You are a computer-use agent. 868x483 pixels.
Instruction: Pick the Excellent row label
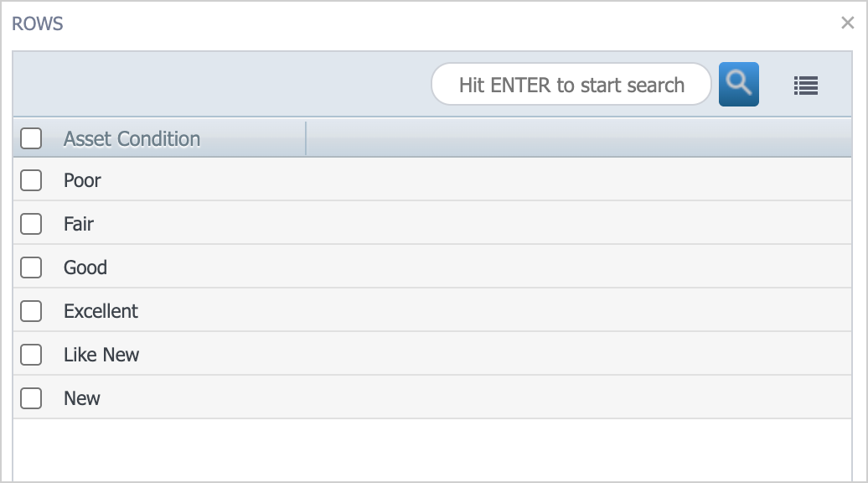101,311
